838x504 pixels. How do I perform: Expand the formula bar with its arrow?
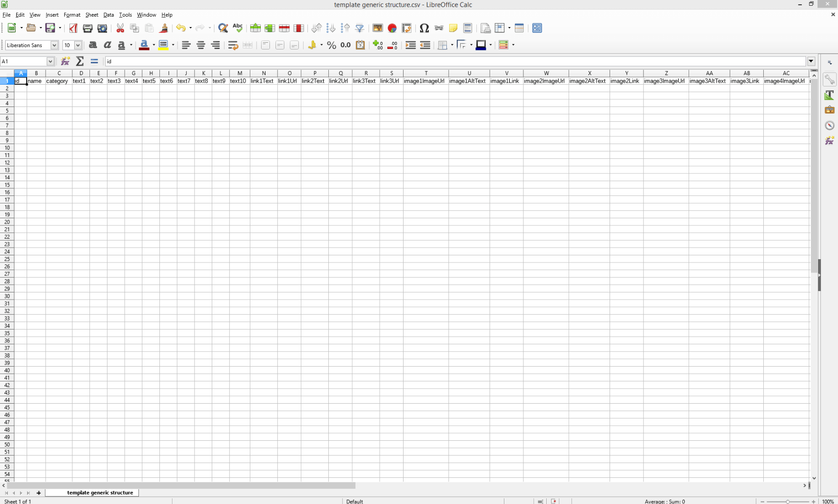point(811,61)
